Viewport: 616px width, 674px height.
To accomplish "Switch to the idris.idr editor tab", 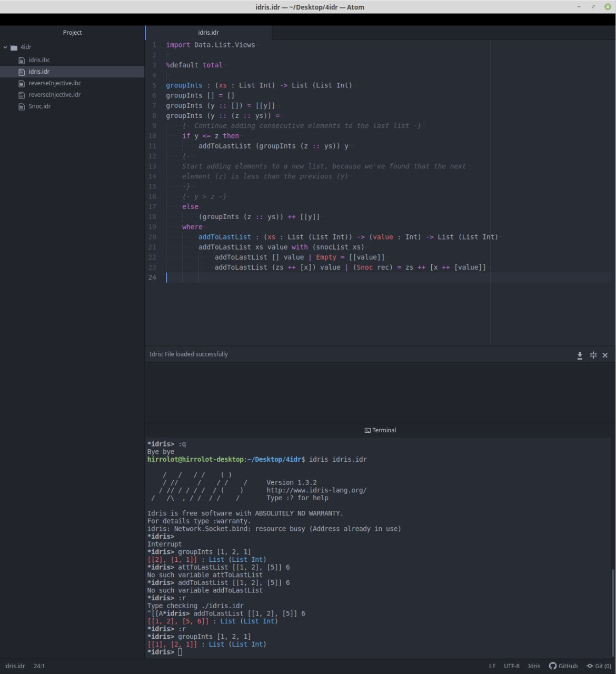I will tap(208, 33).
